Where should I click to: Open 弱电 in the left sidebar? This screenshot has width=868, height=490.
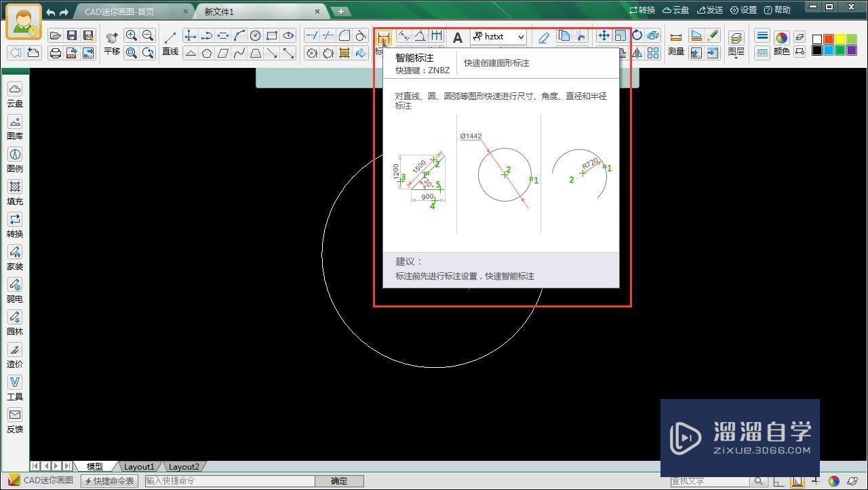click(x=15, y=290)
